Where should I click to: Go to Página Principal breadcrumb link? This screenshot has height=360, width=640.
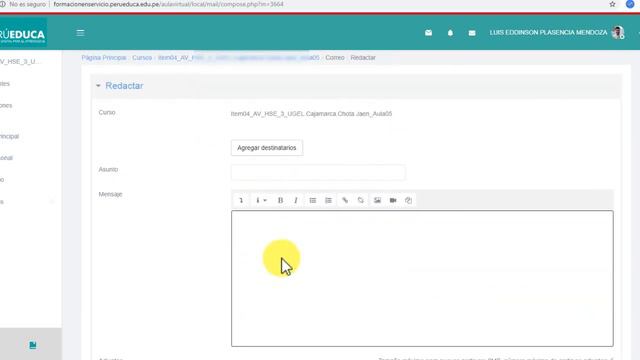104,58
